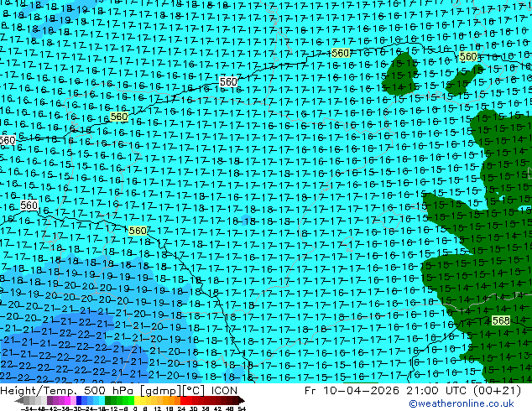This screenshot has height=411, width=532.
Task: Click the '-54' value on the color legend
Action: coord(27,408)
